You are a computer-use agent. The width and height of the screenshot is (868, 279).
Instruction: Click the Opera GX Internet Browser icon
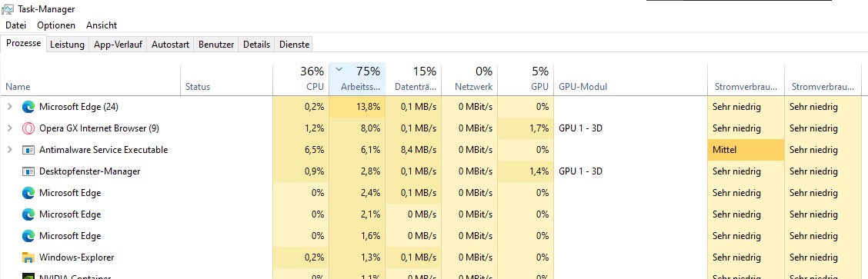pyautogui.click(x=28, y=128)
